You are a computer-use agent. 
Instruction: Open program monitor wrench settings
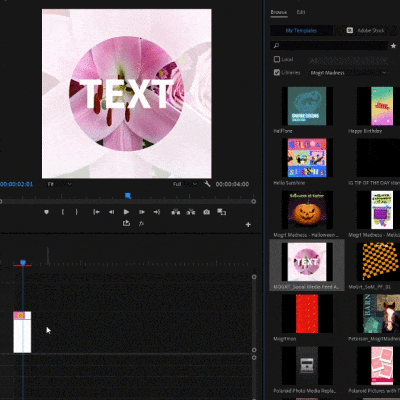click(x=207, y=184)
